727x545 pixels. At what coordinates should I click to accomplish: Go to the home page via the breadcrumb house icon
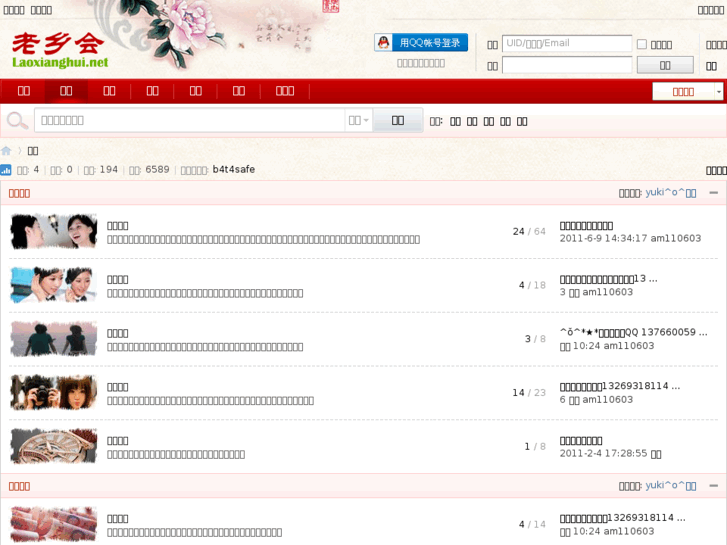6,151
